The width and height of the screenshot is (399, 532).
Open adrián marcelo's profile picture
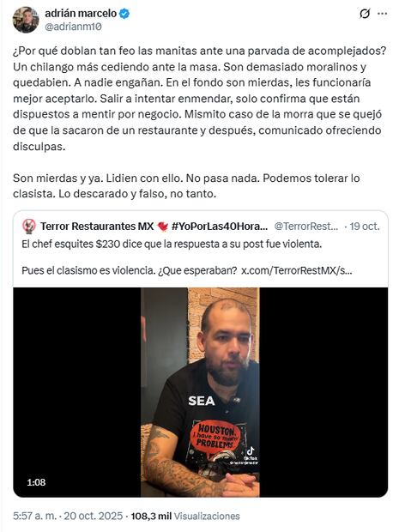[26, 20]
